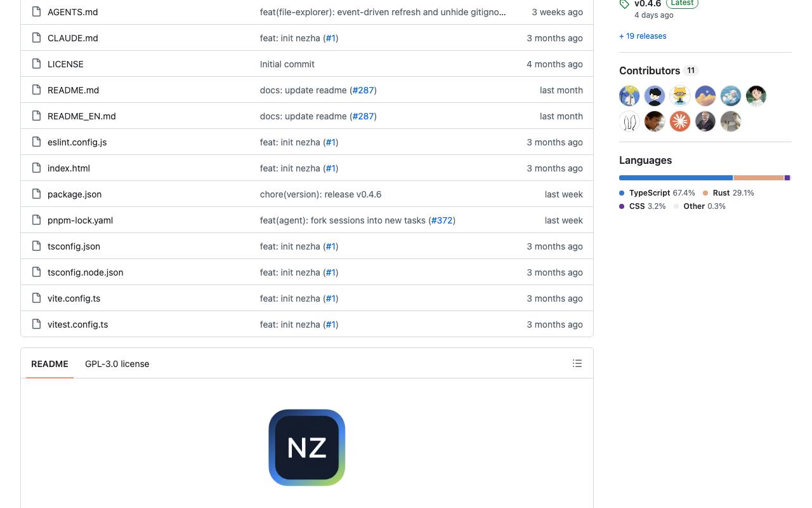Open pull request #372 link
This screenshot has width=812, height=508.
(x=442, y=220)
